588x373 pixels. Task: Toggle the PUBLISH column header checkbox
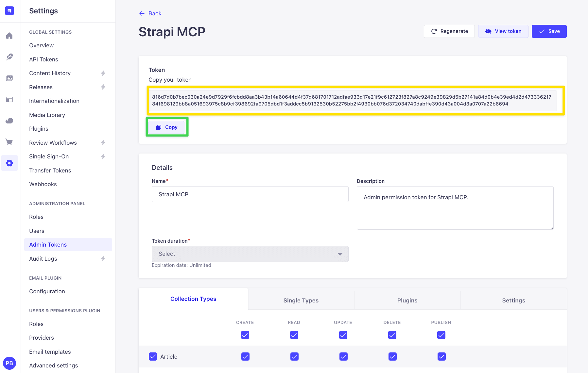(441, 335)
